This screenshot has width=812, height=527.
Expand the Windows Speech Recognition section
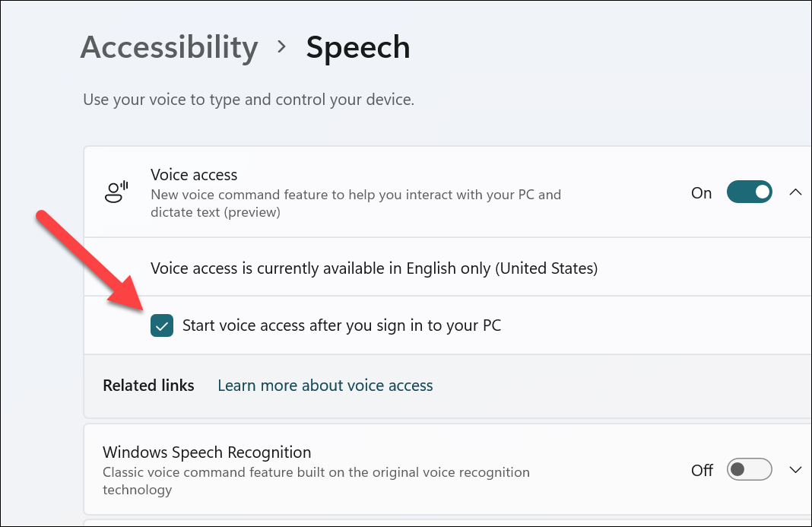(x=795, y=470)
